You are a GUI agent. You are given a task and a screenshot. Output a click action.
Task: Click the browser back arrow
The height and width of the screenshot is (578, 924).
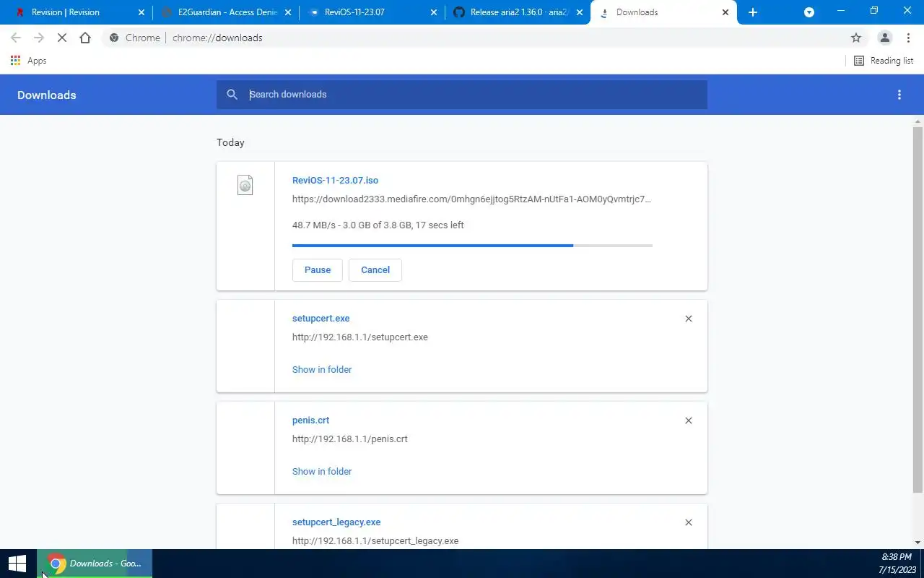(16, 38)
